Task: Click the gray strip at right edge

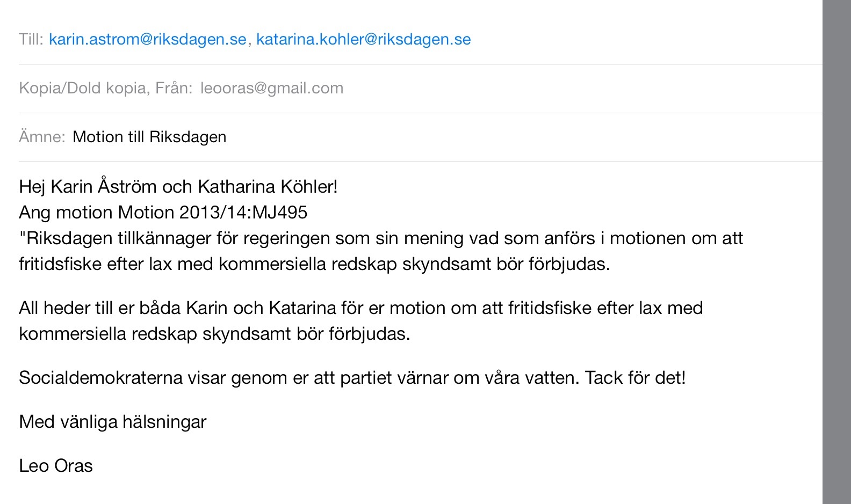Action: point(836,252)
